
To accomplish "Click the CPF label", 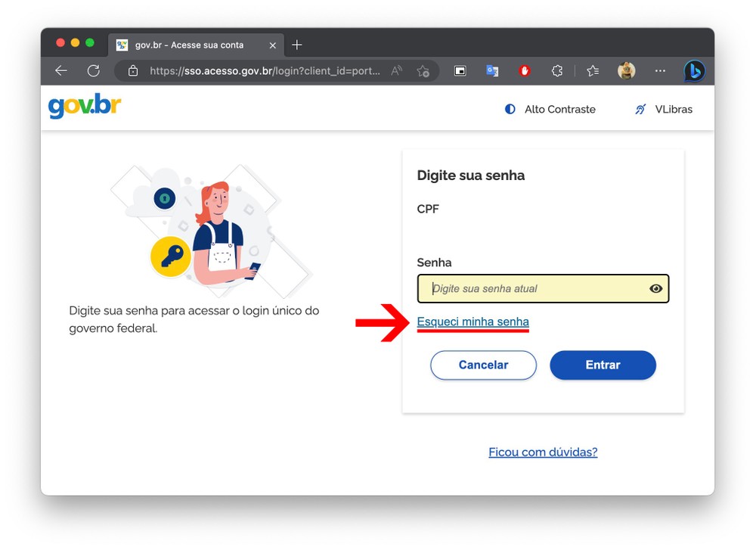I will (x=428, y=209).
